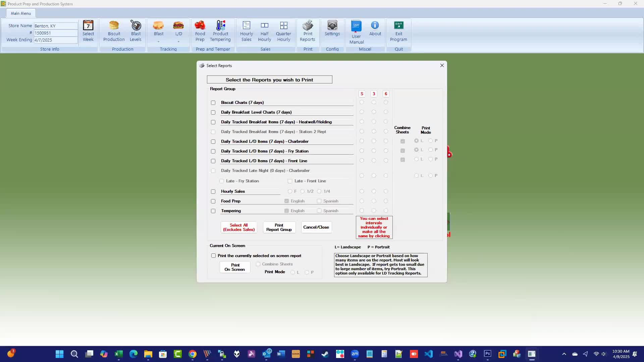Open Excel from the Windows taskbar

click(x=119, y=354)
